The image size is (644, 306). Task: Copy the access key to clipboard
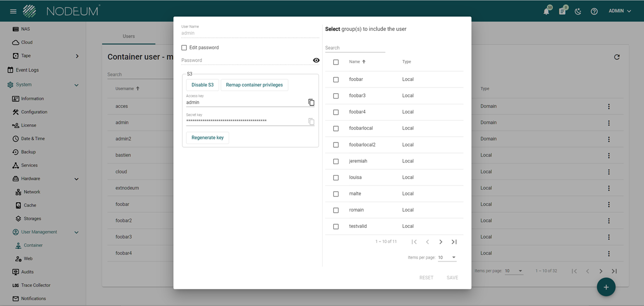point(311,102)
